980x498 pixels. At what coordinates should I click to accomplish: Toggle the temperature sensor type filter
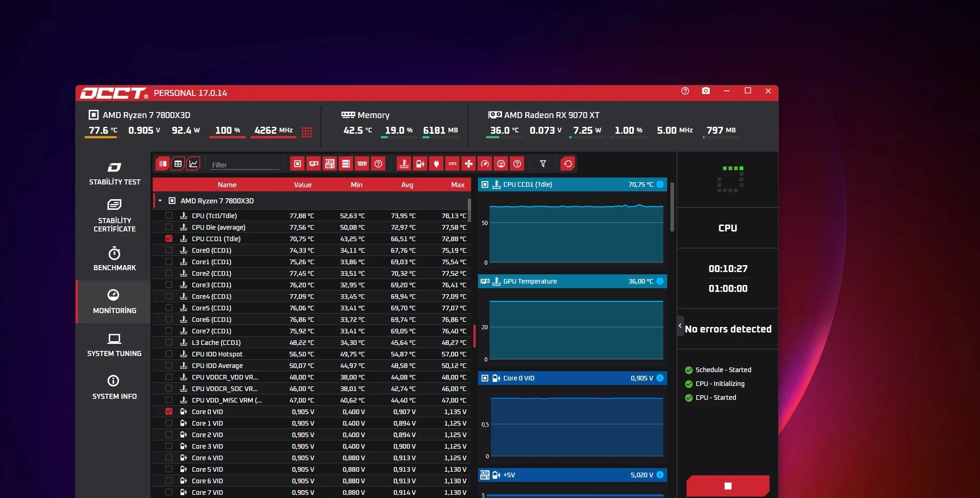pos(404,164)
